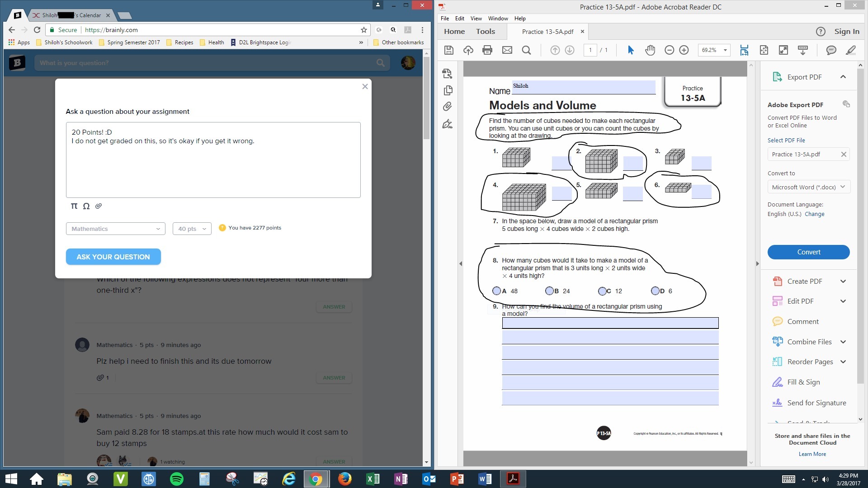Choose answer D 6 radio button

tap(655, 291)
